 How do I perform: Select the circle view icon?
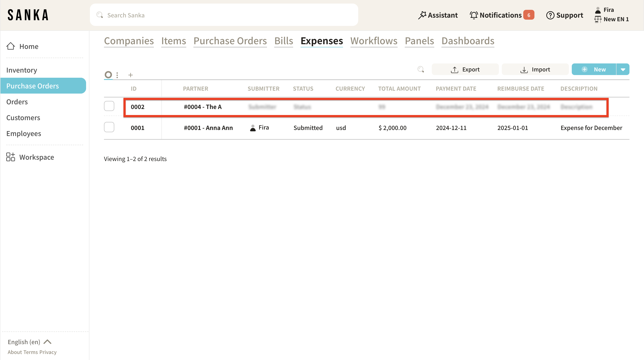[x=108, y=75]
